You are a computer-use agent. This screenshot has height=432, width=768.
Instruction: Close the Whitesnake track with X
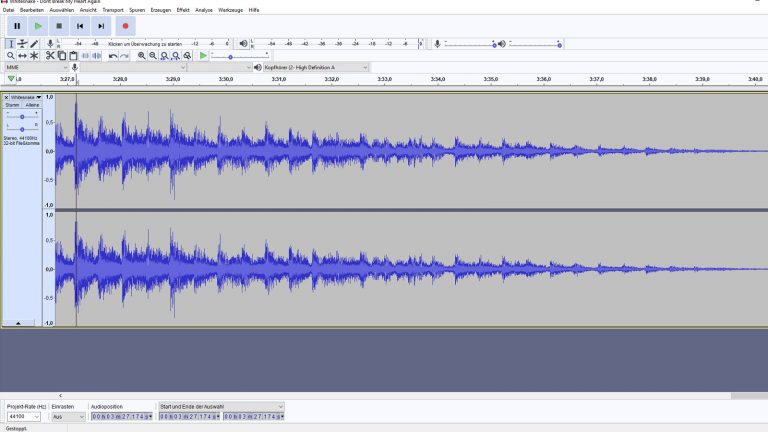tap(6, 98)
